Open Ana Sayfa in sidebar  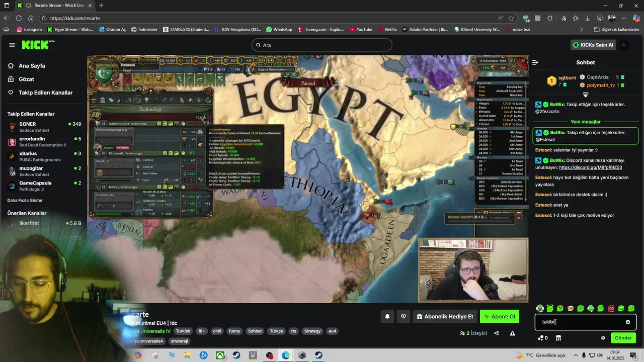(x=27, y=66)
